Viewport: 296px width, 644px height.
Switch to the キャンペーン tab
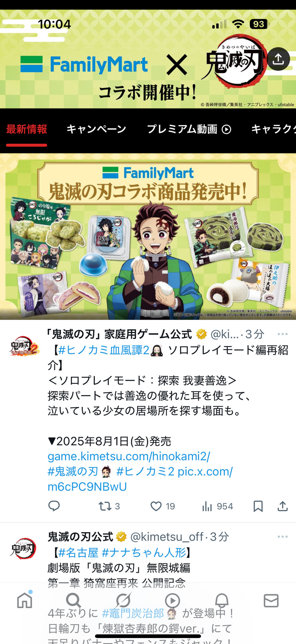(x=97, y=129)
